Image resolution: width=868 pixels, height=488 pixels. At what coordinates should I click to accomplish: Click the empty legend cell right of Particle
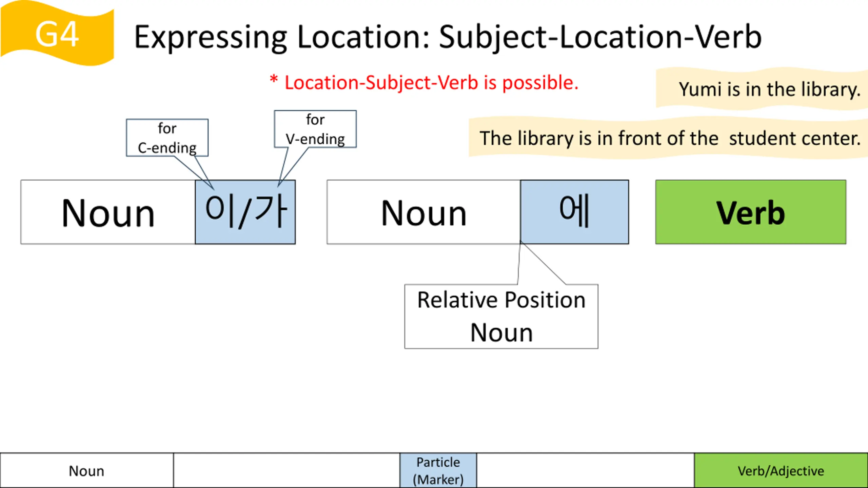tap(586, 471)
